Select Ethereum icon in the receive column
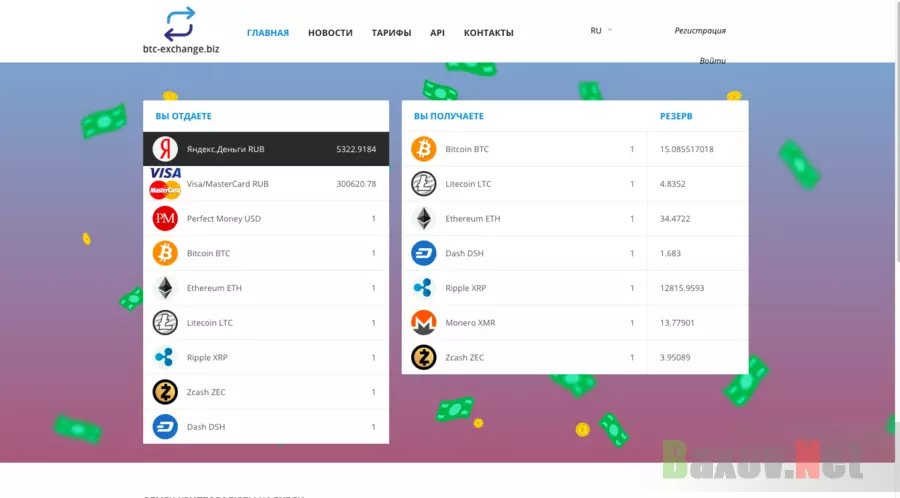 pos(424,219)
